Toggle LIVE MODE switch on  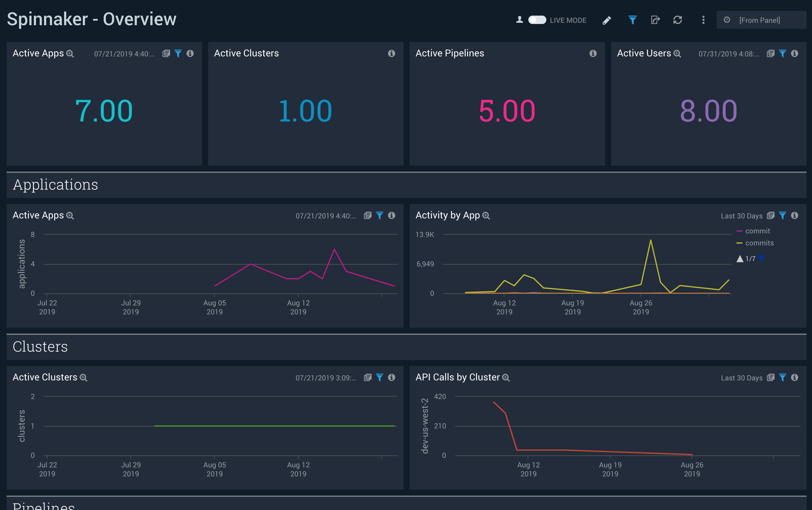pos(537,20)
